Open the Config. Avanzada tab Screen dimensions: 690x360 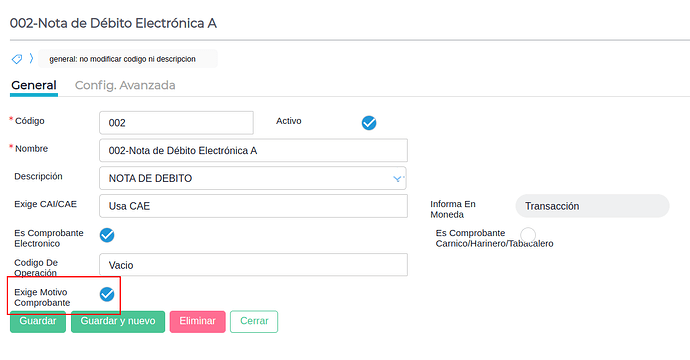(x=125, y=85)
